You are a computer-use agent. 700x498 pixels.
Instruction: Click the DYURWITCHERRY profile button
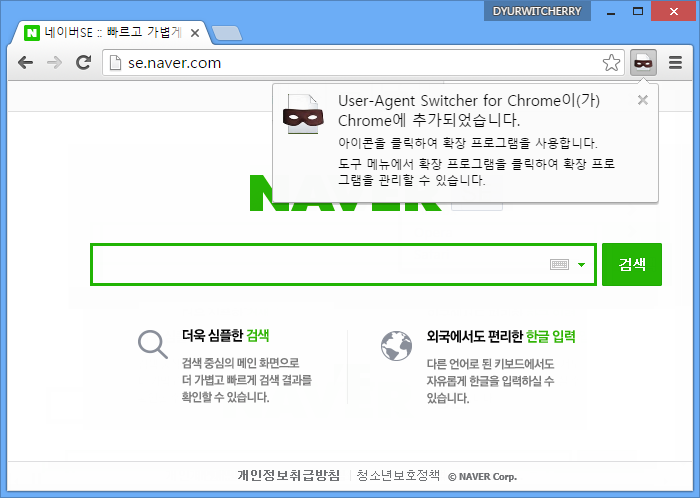[x=537, y=11]
